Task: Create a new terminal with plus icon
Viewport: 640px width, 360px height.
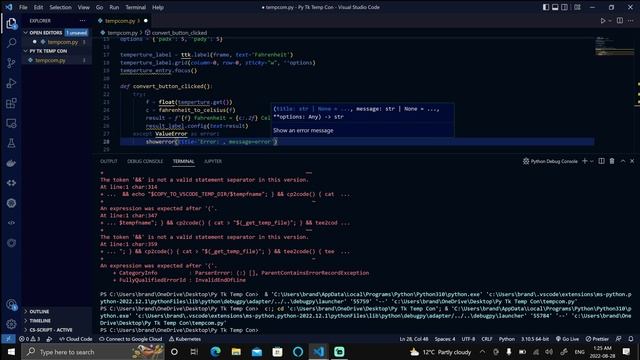Action: point(584,161)
